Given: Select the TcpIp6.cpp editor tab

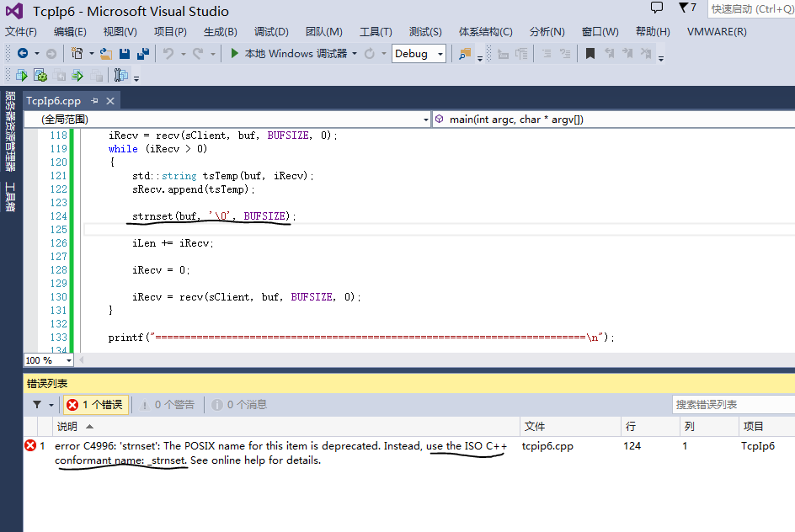Looking at the screenshot, I should (53, 101).
